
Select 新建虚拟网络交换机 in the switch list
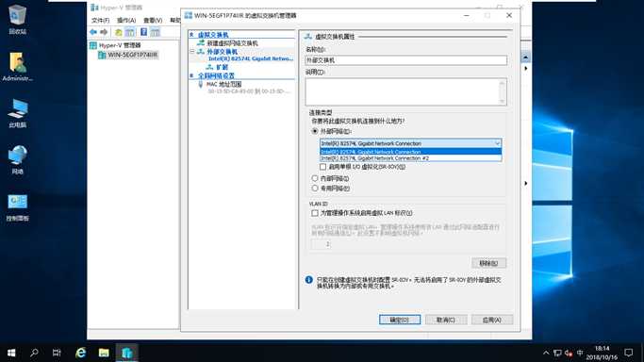232,43
